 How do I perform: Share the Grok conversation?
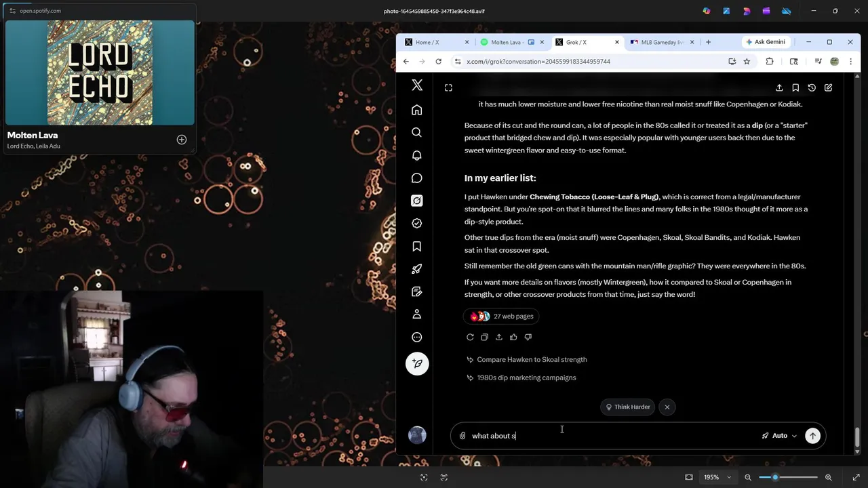(x=779, y=87)
